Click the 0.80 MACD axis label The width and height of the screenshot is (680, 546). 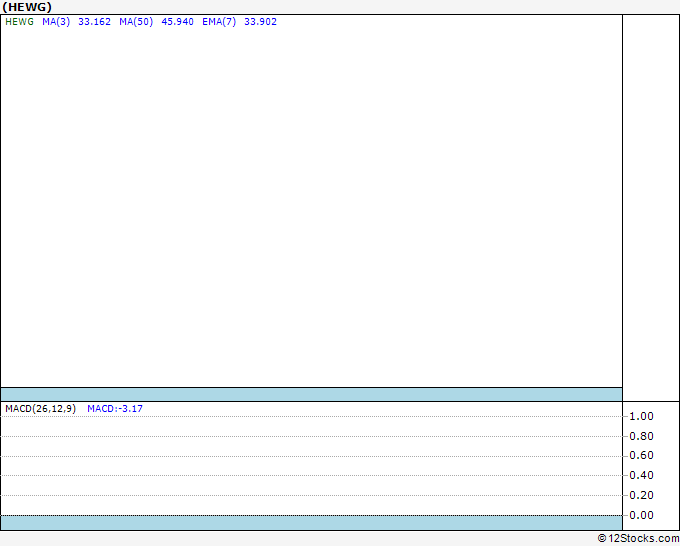pyautogui.click(x=641, y=436)
